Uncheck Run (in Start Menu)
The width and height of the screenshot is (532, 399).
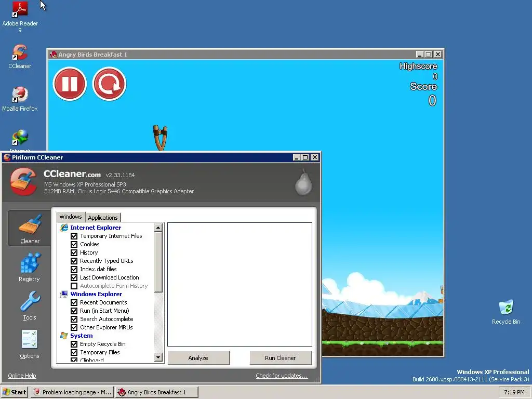(x=74, y=311)
